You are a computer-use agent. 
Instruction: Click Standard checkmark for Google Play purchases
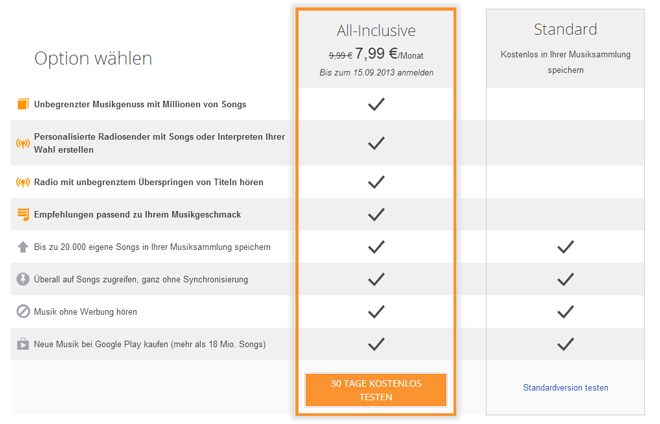(x=565, y=345)
